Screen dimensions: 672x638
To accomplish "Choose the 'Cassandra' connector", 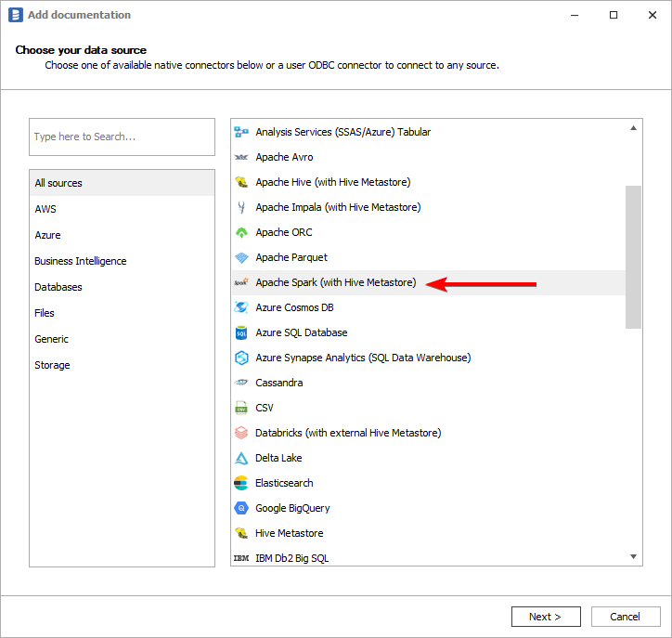I will tap(429, 383).
